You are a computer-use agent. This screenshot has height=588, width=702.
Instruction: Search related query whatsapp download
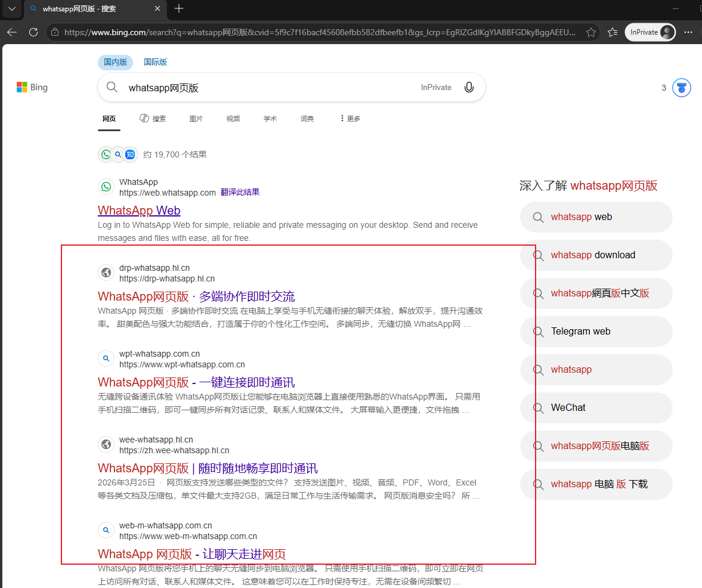(x=596, y=255)
